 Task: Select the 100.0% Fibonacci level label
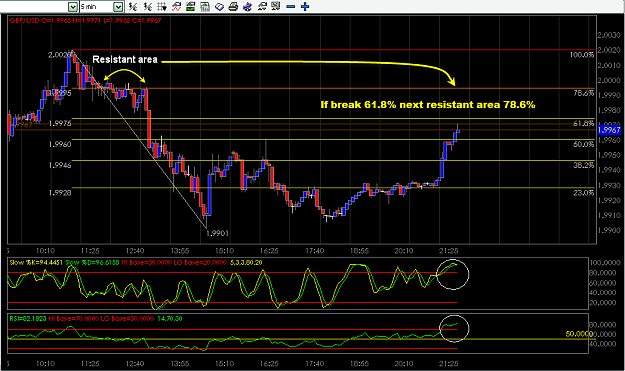pos(582,55)
